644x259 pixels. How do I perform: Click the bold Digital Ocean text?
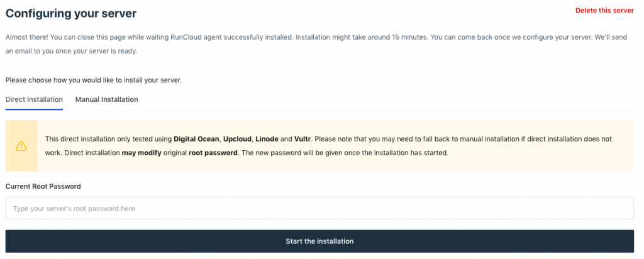pos(196,138)
